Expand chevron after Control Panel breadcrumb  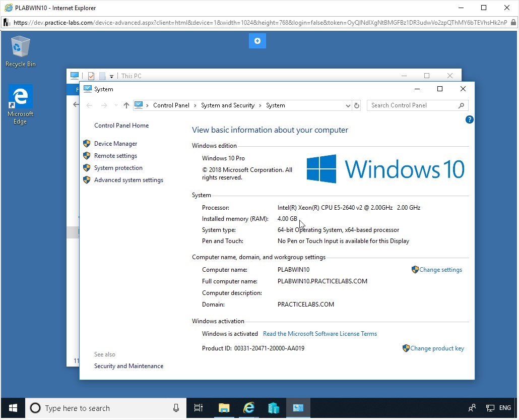[x=195, y=105]
